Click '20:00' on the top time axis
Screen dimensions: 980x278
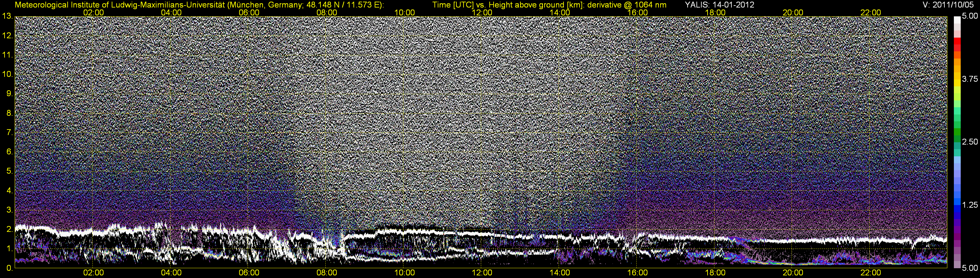point(793,12)
